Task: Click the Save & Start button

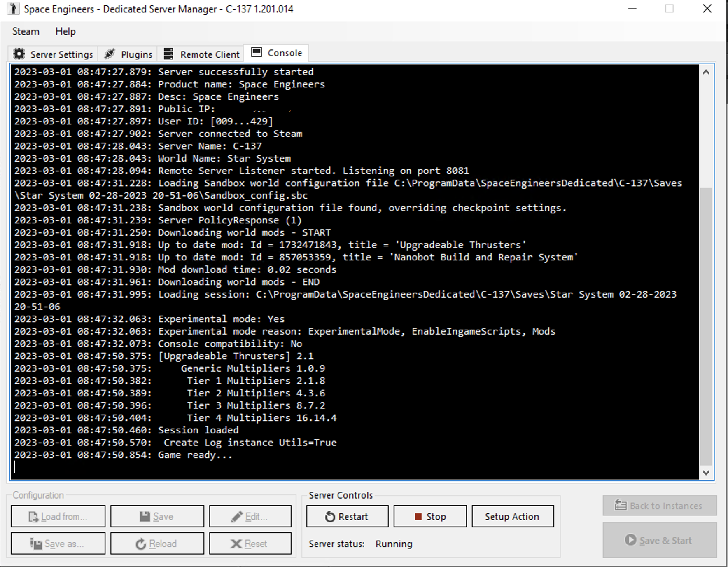Action: (x=660, y=540)
